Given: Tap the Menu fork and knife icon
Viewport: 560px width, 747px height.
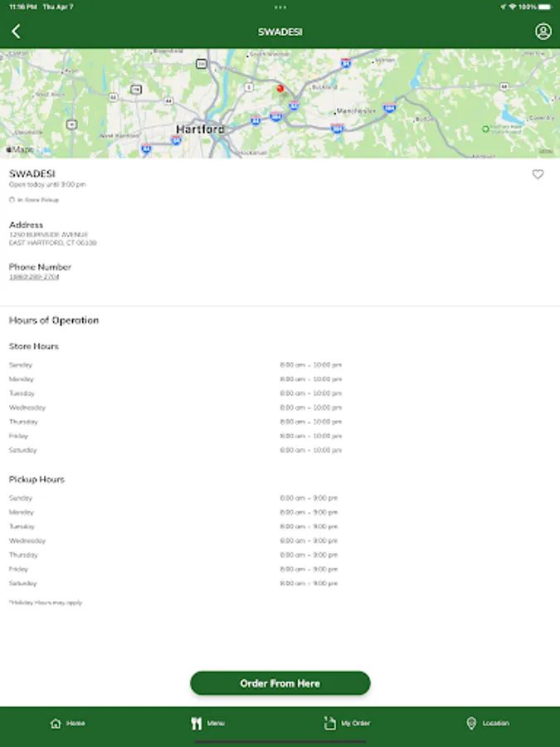Looking at the screenshot, I should click(x=196, y=723).
